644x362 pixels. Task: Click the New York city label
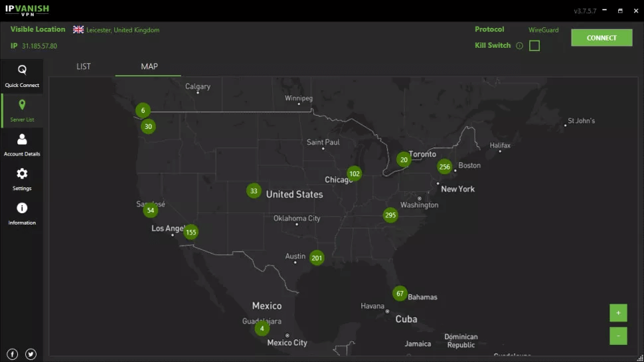(457, 189)
